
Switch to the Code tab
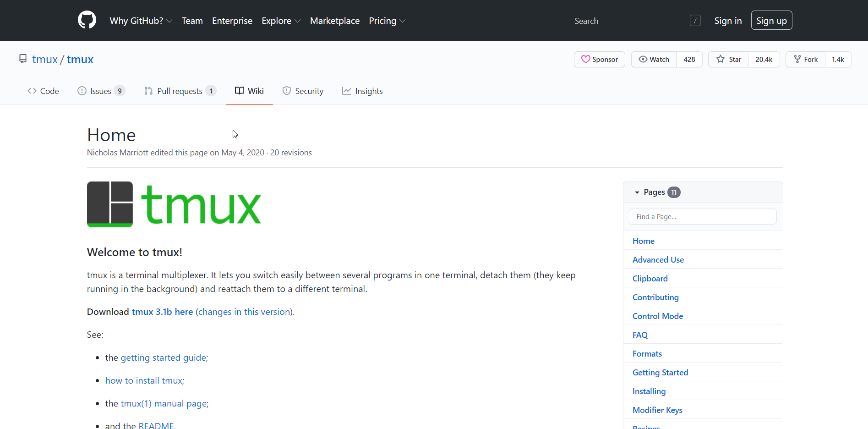[x=43, y=90]
